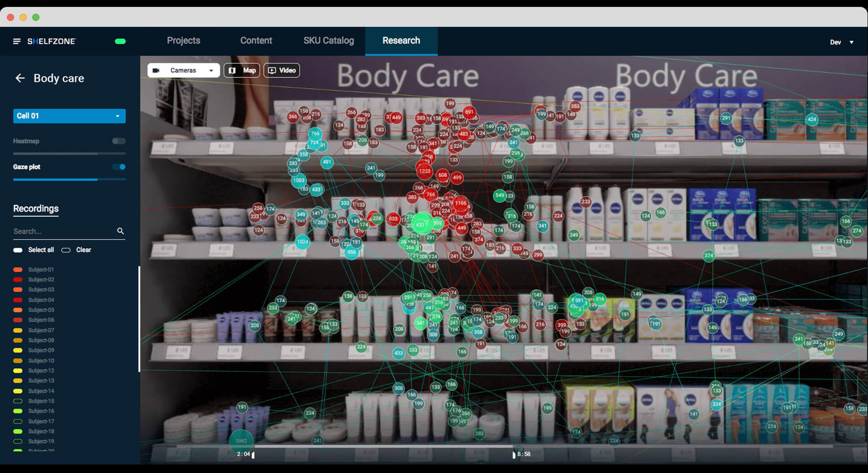Screen dimensions: 868x473
Task: Enable the Heatmap toggle
Action: (x=119, y=141)
